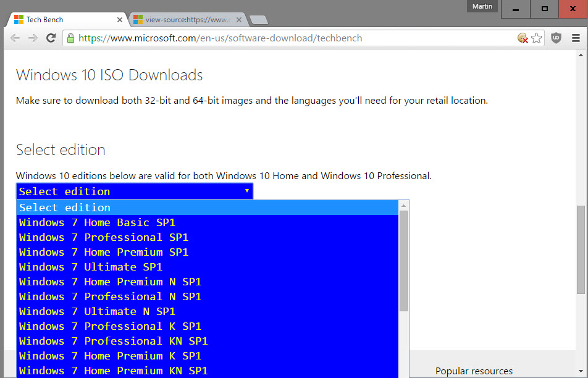
Task: Reload the Tech Bench page
Action: pyautogui.click(x=51, y=38)
